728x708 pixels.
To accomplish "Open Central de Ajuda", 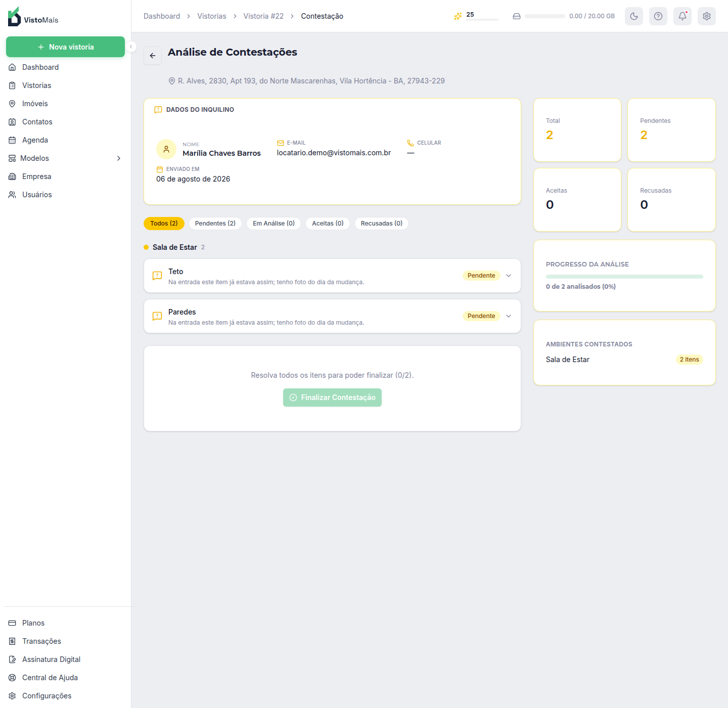I will point(65,678).
